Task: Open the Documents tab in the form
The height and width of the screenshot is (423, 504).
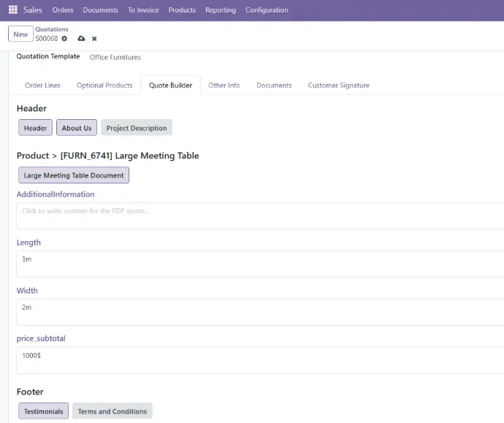Action: click(x=274, y=85)
